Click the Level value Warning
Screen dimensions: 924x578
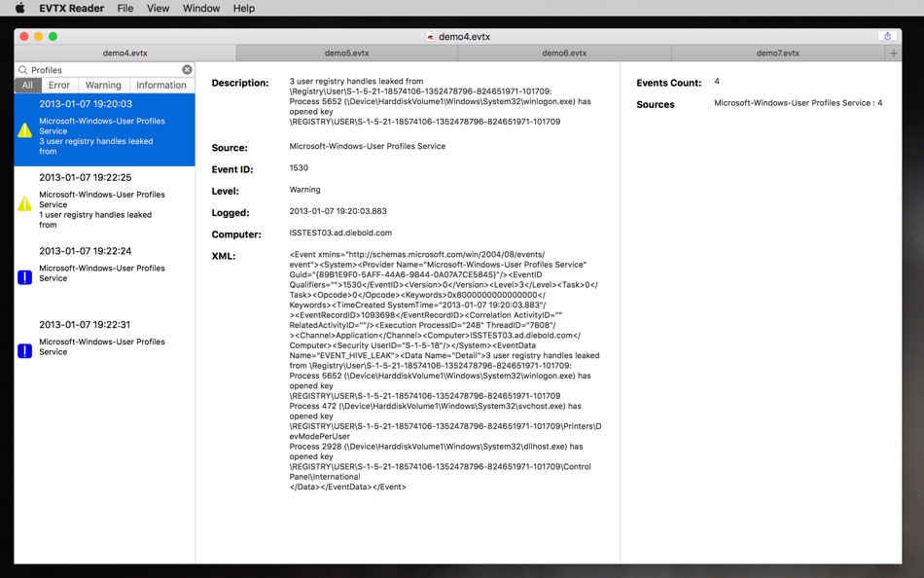[304, 190]
